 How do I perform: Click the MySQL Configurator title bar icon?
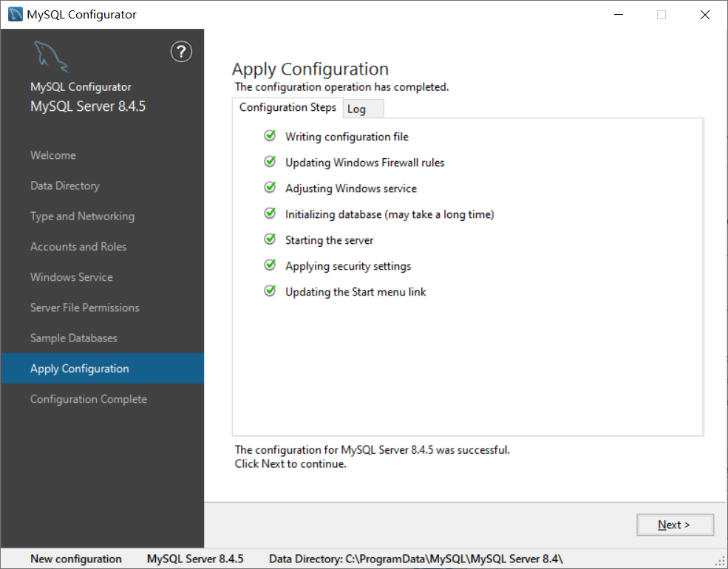coord(16,14)
